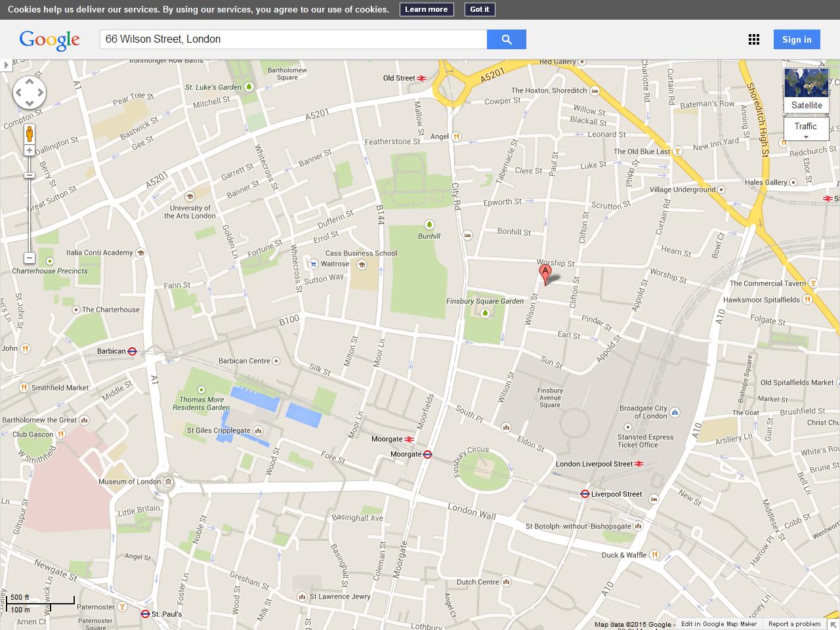The width and height of the screenshot is (840, 630).
Task: Click Moorgate underground roundel icon
Action: click(427, 454)
